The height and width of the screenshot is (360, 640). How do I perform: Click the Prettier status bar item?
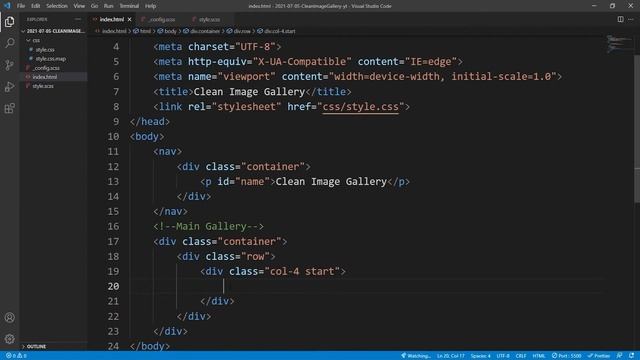click(599, 356)
